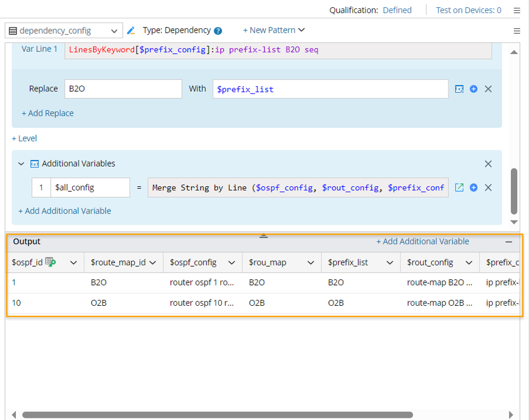
Task: Click the blue plus icon beside $all_config
Action: [x=474, y=187]
